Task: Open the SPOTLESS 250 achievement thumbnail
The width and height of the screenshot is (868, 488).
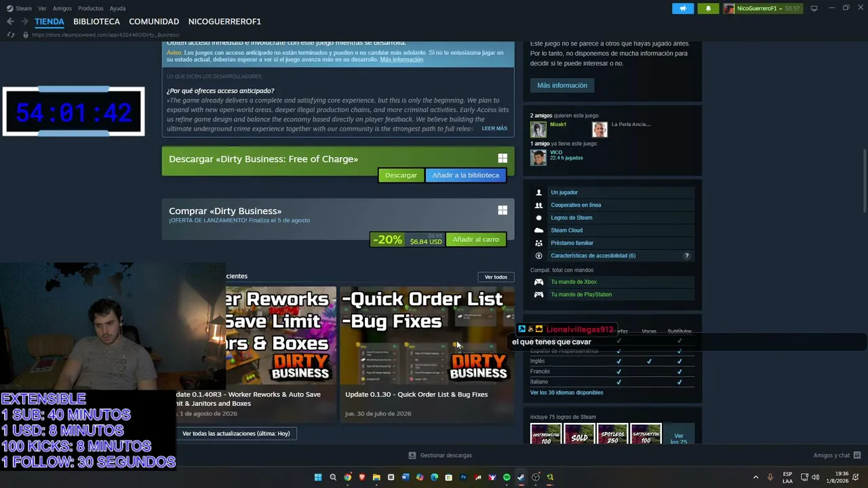Action: point(612,434)
